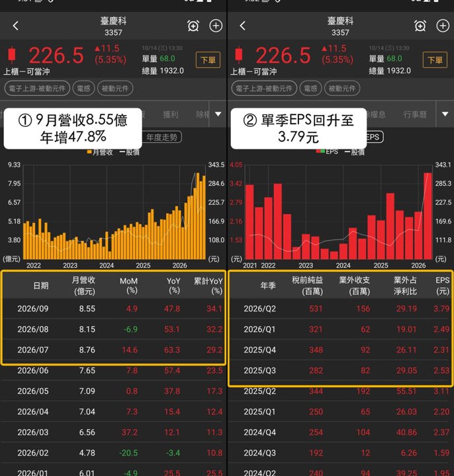The height and width of the screenshot is (476, 454).
Task: Select the 2026/03 revenue row
Action: [x=113, y=432]
